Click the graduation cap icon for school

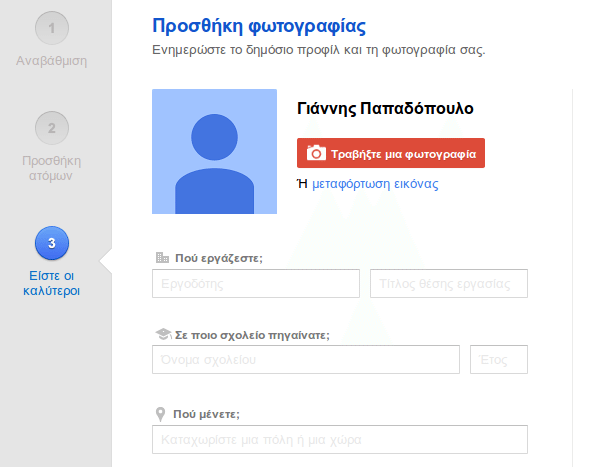point(161,334)
